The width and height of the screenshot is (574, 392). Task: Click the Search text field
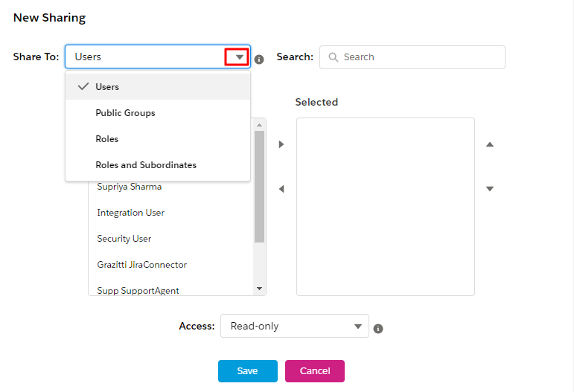coord(412,57)
